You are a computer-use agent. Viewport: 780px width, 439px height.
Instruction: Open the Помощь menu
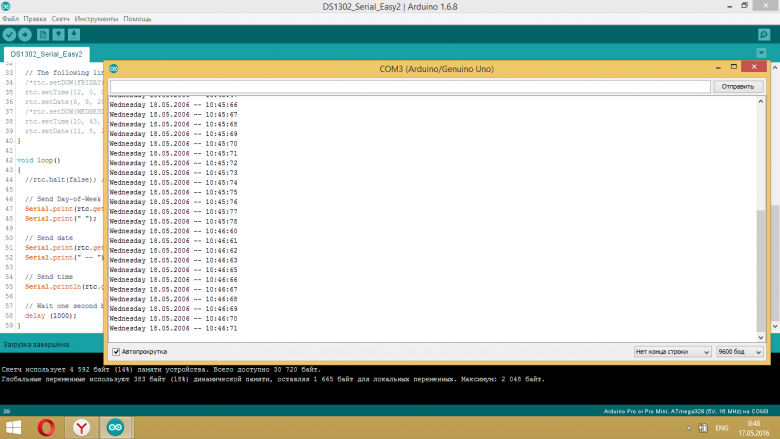point(137,18)
